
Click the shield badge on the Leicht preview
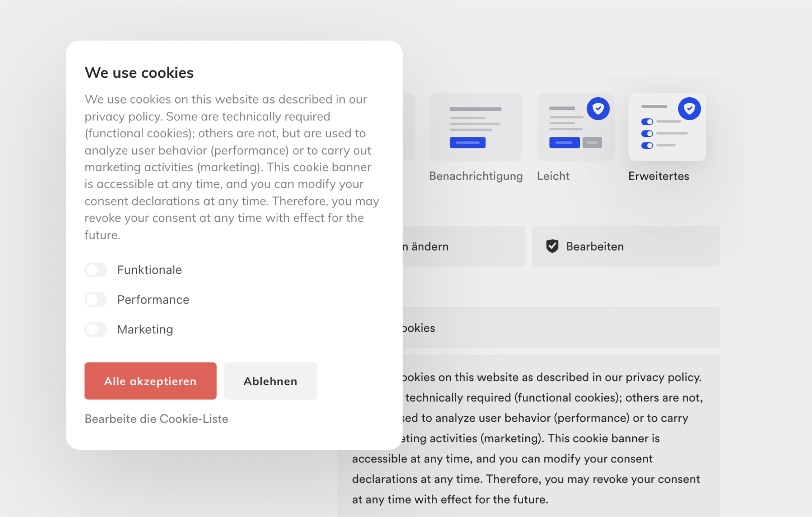click(x=598, y=109)
